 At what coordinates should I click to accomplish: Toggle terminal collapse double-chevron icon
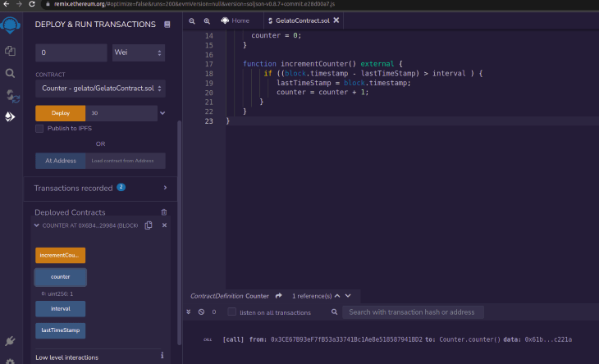[189, 312]
